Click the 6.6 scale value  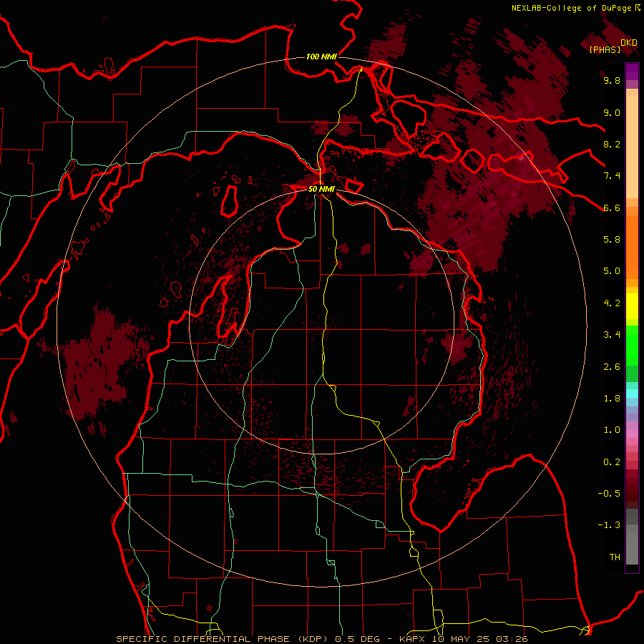coord(612,208)
